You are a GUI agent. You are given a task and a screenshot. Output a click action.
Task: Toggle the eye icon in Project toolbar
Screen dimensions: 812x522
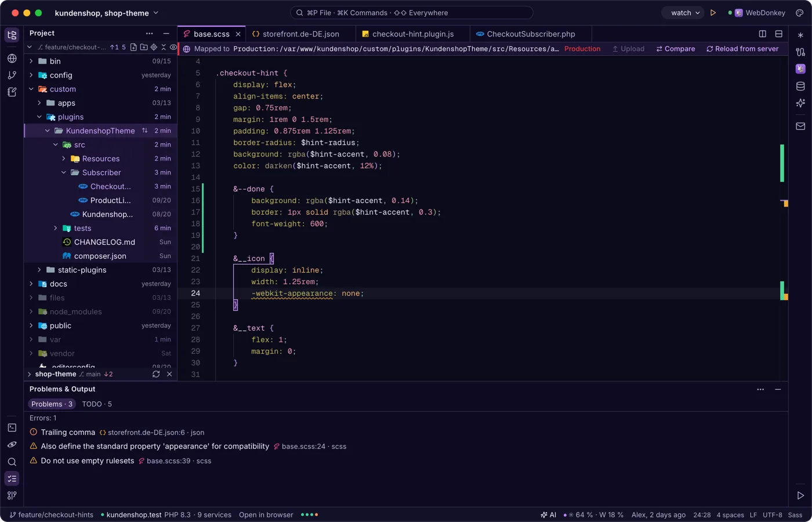pos(173,47)
